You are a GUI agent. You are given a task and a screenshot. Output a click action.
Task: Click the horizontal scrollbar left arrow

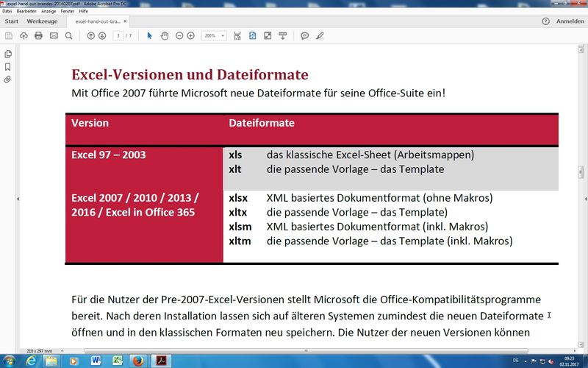[x=62, y=351]
